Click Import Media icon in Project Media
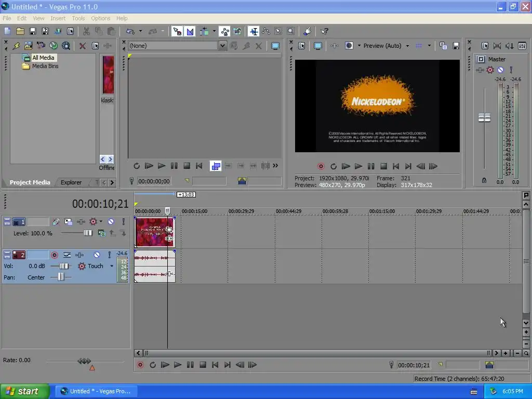Viewport: 532px width, 399px height. coord(28,46)
